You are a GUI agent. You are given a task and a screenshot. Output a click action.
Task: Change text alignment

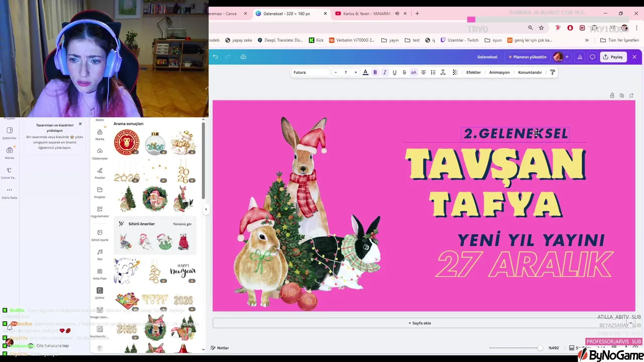click(423, 72)
